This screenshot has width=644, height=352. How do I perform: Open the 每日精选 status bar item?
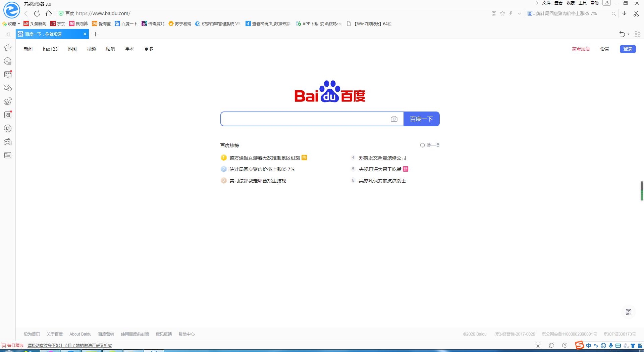[12, 345]
